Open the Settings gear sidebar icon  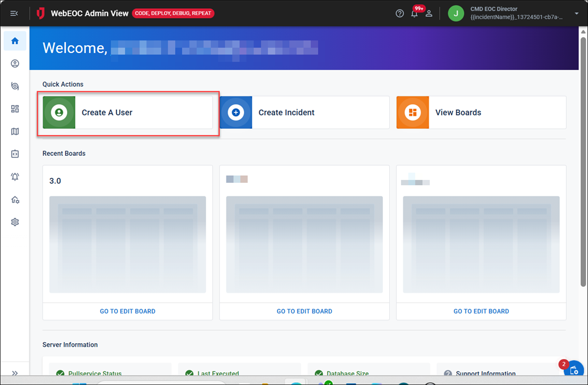click(15, 222)
